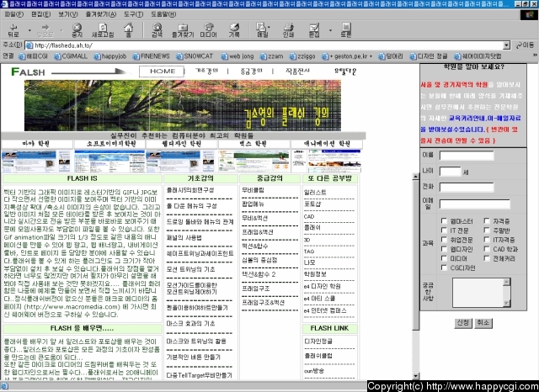The image size is (539, 392).
Task: Check the 주말반 subject checkbox
Action: point(487,230)
